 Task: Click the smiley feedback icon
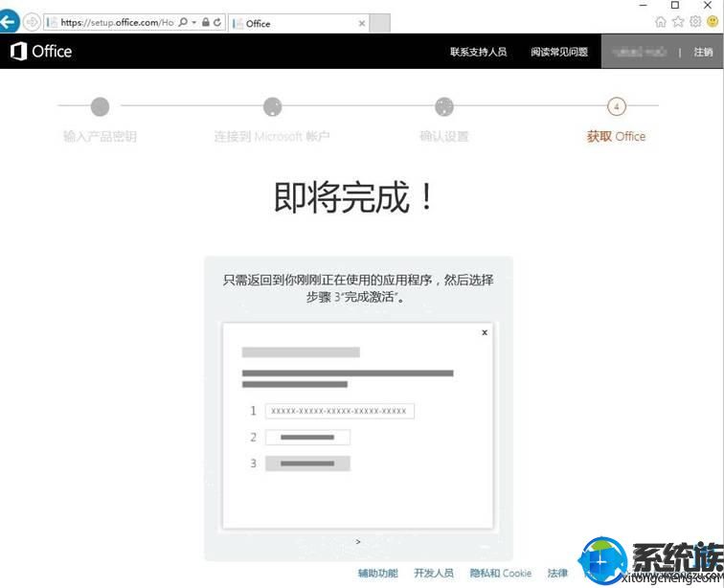[x=713, y=22]
